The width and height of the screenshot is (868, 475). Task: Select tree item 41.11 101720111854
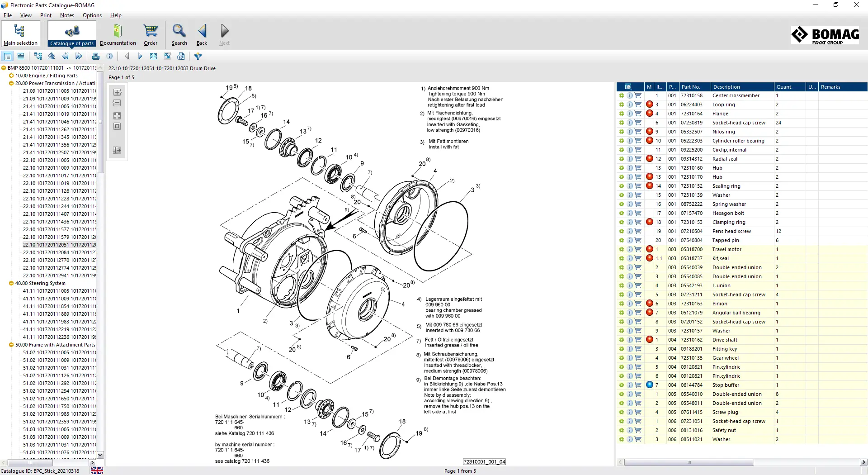(x=60, y=306)
